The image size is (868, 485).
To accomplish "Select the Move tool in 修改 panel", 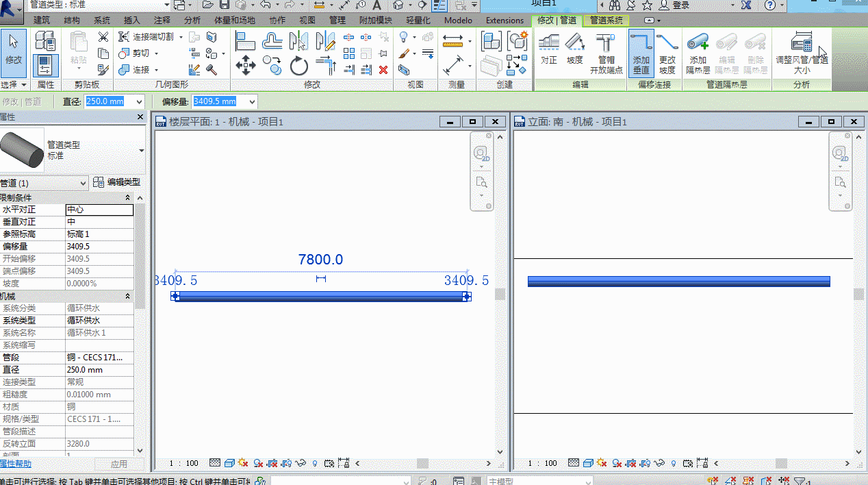I will point(245,66).
